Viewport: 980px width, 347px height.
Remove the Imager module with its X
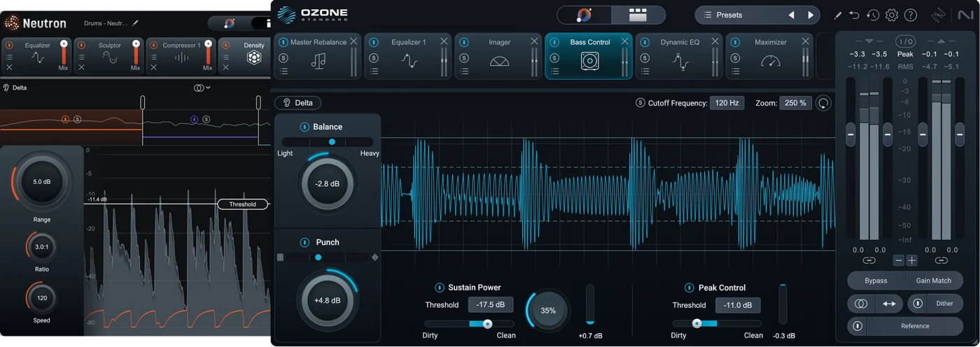pos(534,41)
